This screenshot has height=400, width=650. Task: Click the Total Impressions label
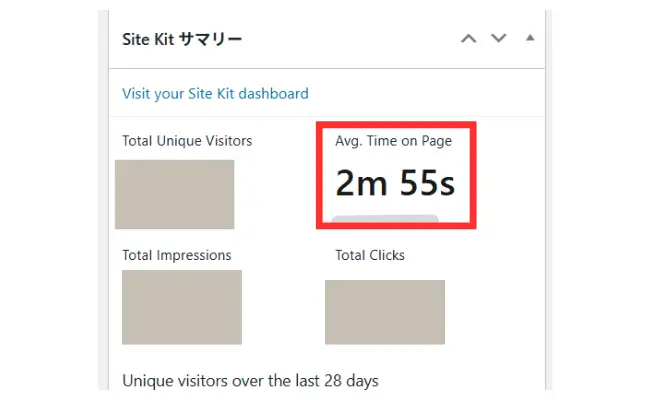[x=177, y=255]
